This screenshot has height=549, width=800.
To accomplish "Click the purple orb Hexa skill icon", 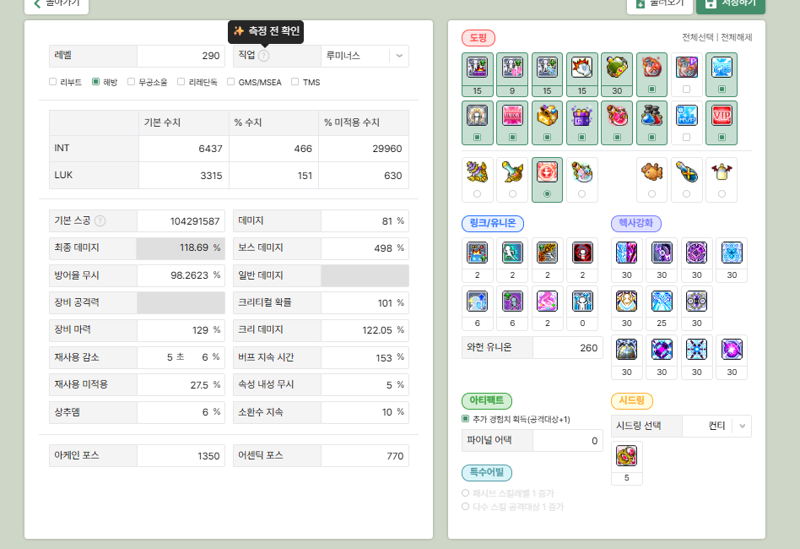I will click(732, 350).
